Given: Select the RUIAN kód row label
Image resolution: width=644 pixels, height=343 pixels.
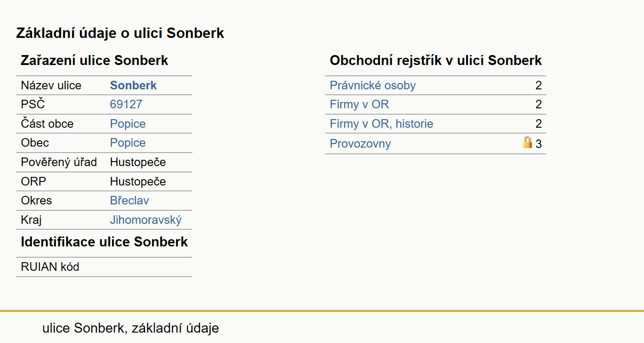Looking at the screenshot, I should (50, 267).
